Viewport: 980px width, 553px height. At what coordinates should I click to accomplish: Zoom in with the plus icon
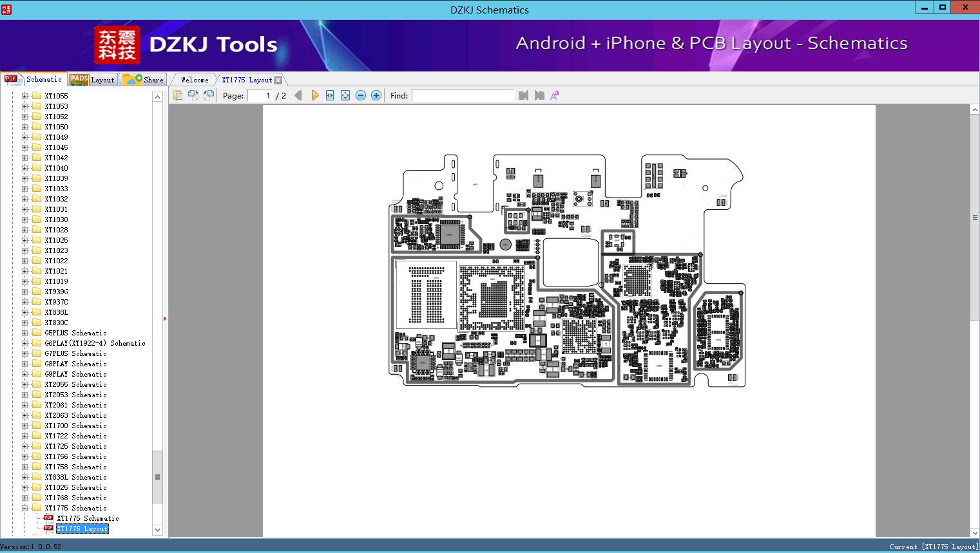point(376,95)
